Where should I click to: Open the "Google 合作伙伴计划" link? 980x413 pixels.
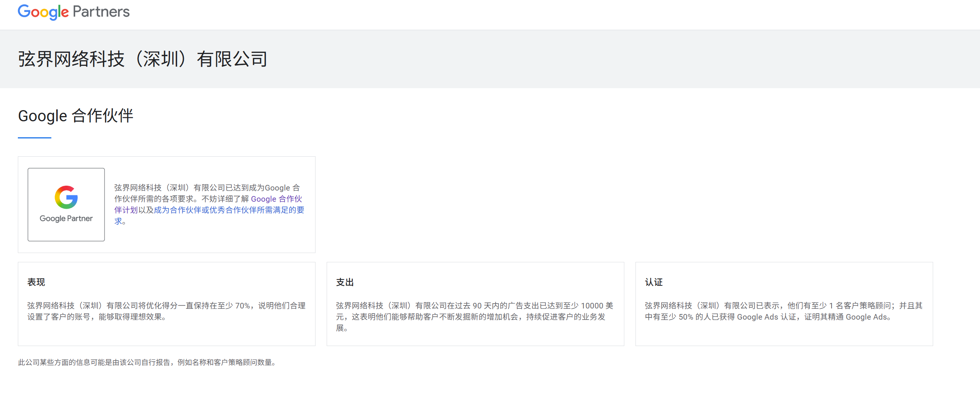point(276,199)
